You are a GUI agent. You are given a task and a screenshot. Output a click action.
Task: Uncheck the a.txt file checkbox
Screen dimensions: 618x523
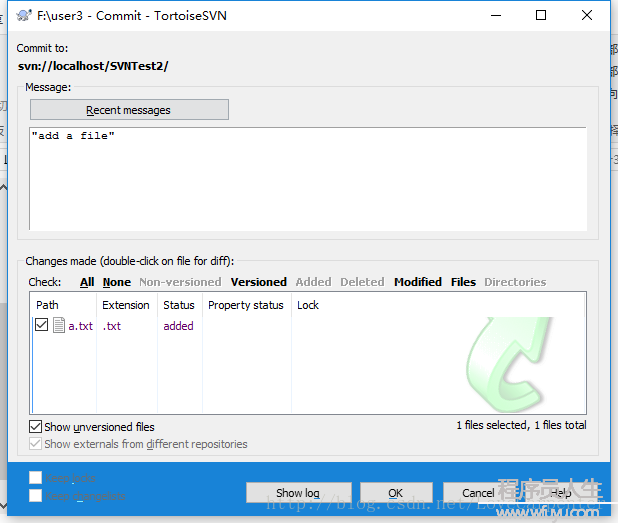pos(41,325)
